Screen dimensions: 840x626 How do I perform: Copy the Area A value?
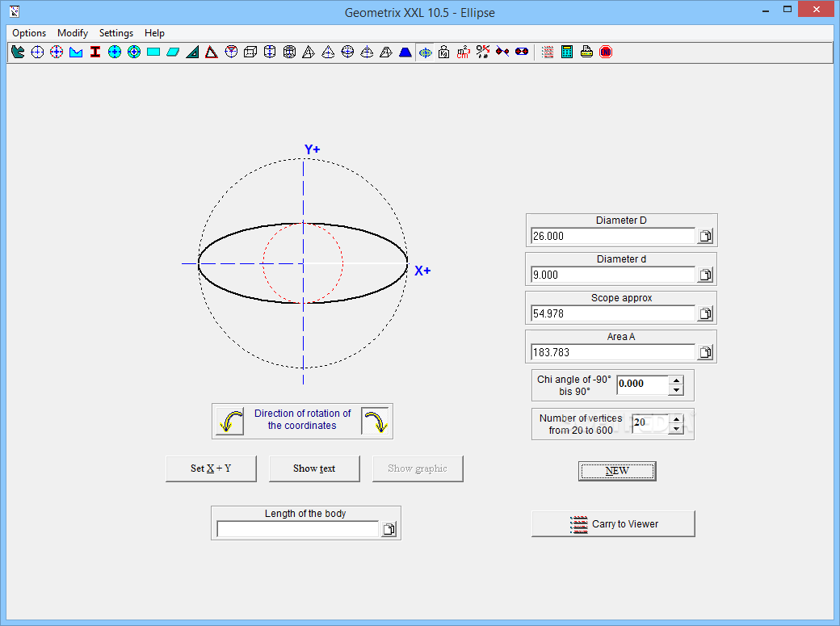tap(706, 352)
